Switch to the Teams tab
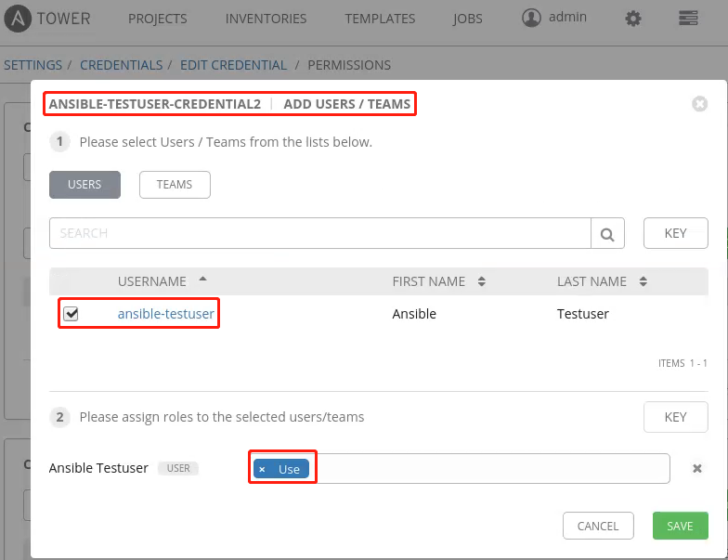 (175, 185)
